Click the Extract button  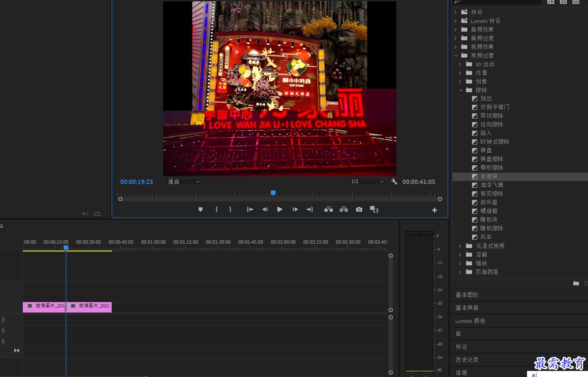344,209
